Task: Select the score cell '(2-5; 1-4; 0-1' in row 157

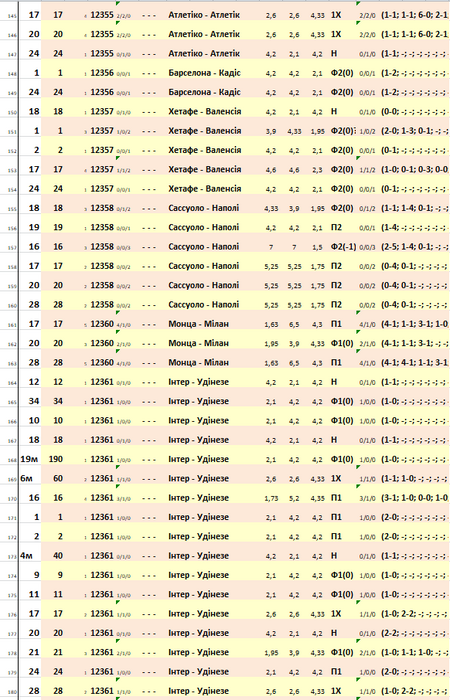Action: 415,246
